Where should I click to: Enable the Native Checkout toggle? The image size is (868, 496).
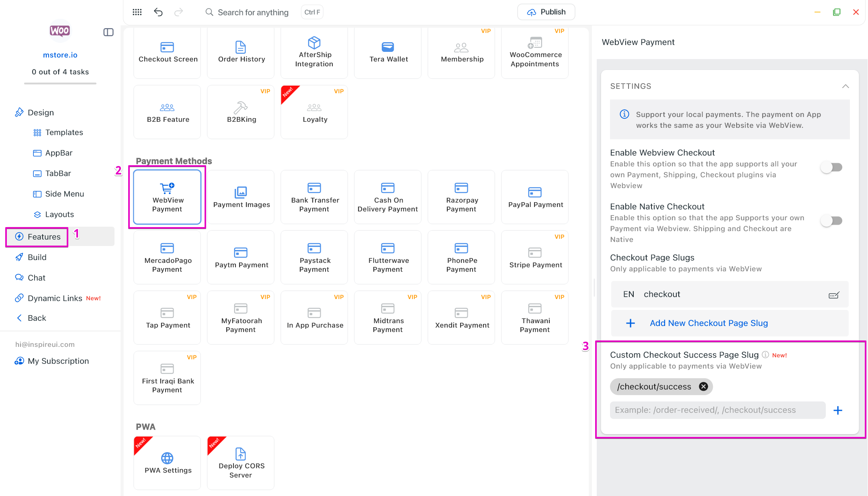point(831,221)
